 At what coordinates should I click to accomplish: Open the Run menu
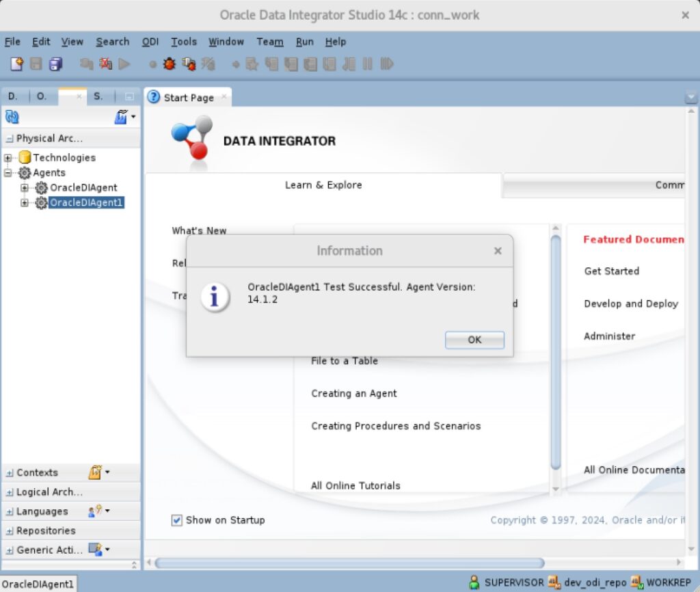pos(304,42)
